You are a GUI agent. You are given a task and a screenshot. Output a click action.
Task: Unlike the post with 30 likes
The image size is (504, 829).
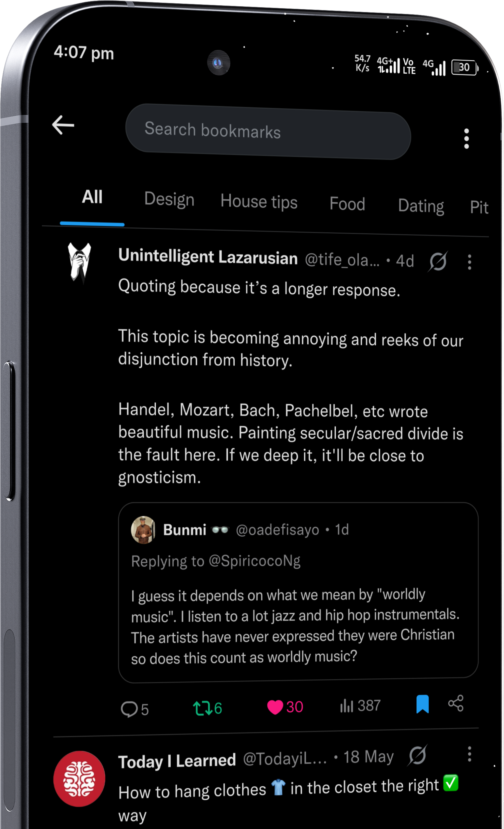pos(275,707)
